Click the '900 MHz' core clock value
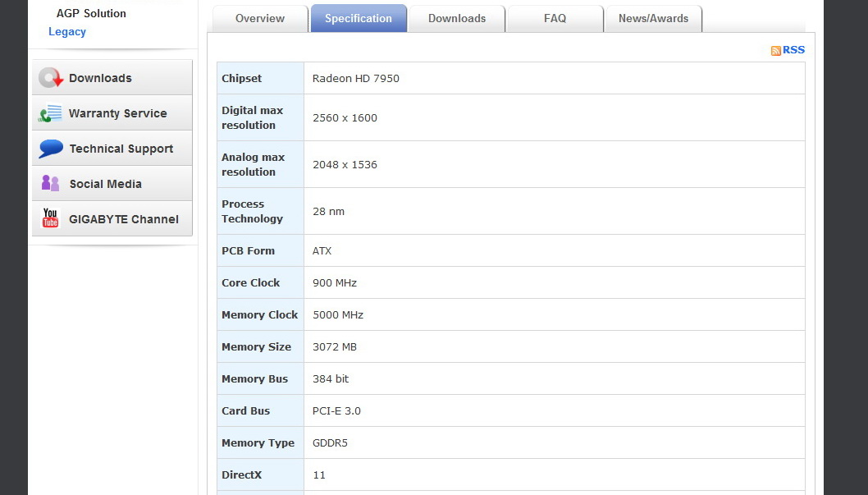 click(x=335, y=282)
